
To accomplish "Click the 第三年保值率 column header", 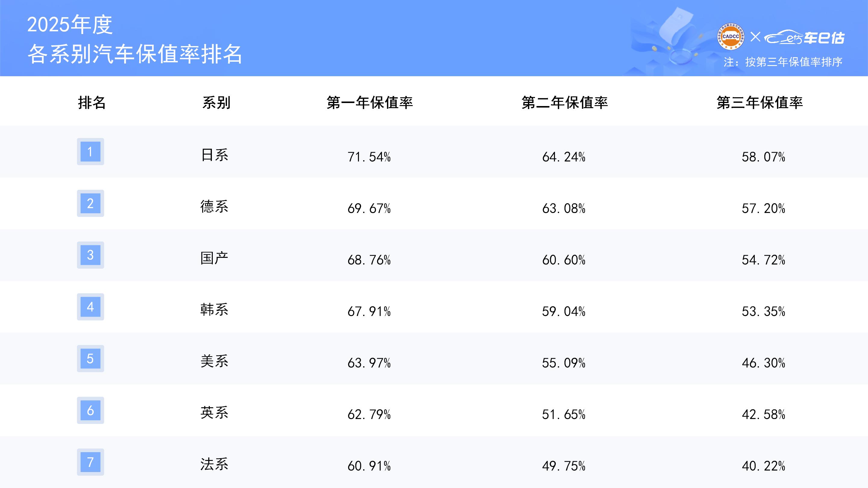I will point(759,102).
